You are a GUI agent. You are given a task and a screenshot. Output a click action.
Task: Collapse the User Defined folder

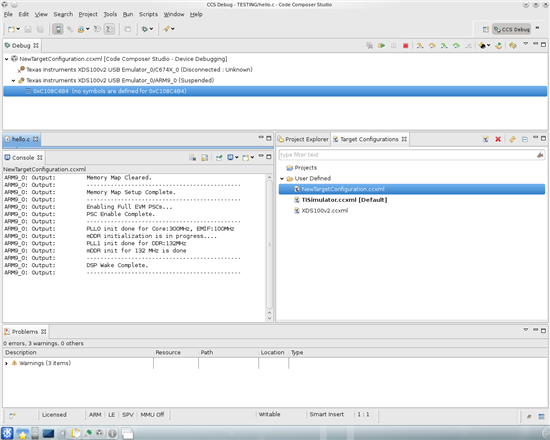(282, 179)
